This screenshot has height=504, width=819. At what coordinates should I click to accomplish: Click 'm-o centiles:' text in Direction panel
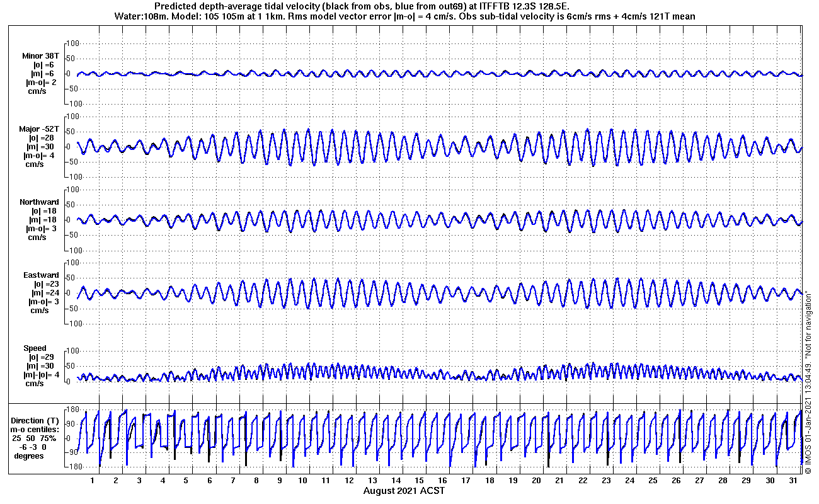tap(36, 429)
